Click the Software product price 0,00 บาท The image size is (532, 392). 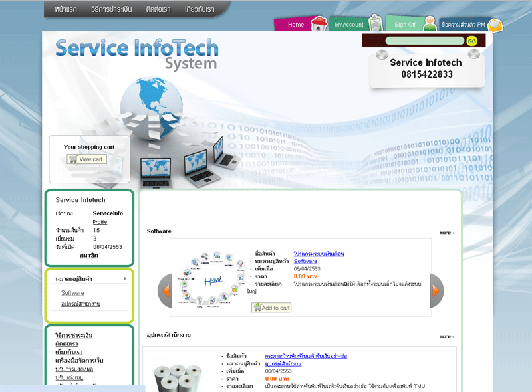(x=306, y=276)
